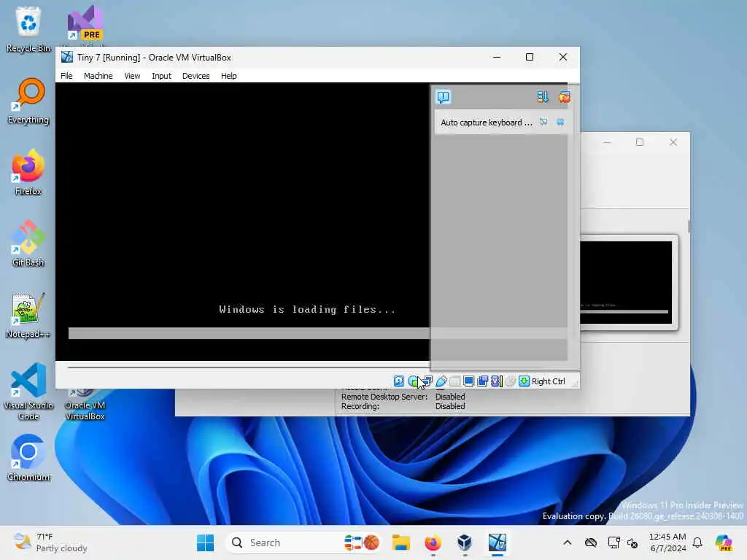Open the network status tray icon

point(614,542)
